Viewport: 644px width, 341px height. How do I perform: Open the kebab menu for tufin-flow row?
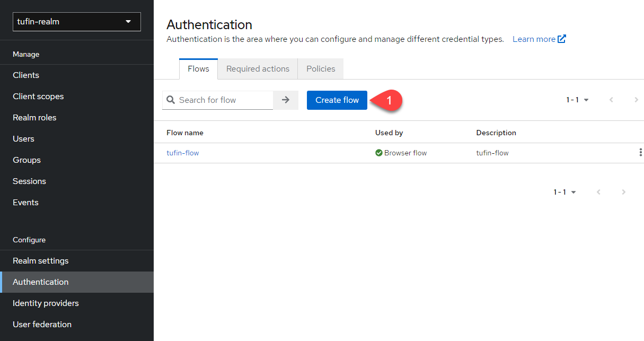(x=640, y=153)
